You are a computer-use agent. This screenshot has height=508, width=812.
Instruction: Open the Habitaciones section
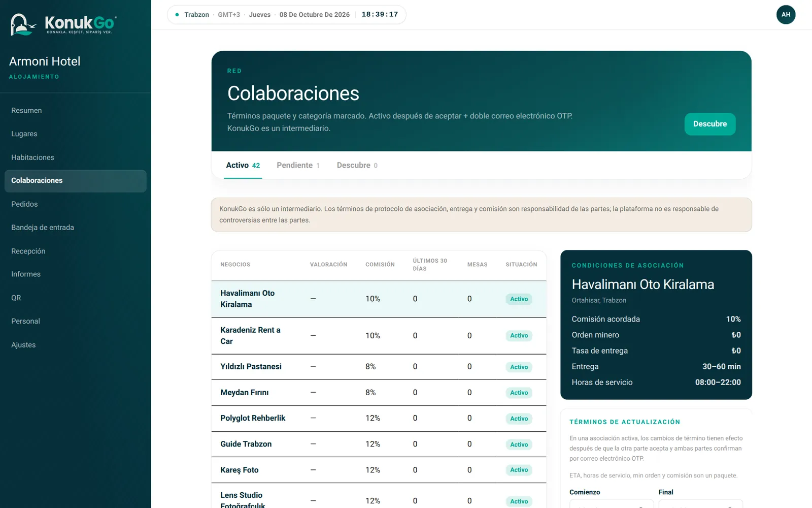tap(76, 157)
